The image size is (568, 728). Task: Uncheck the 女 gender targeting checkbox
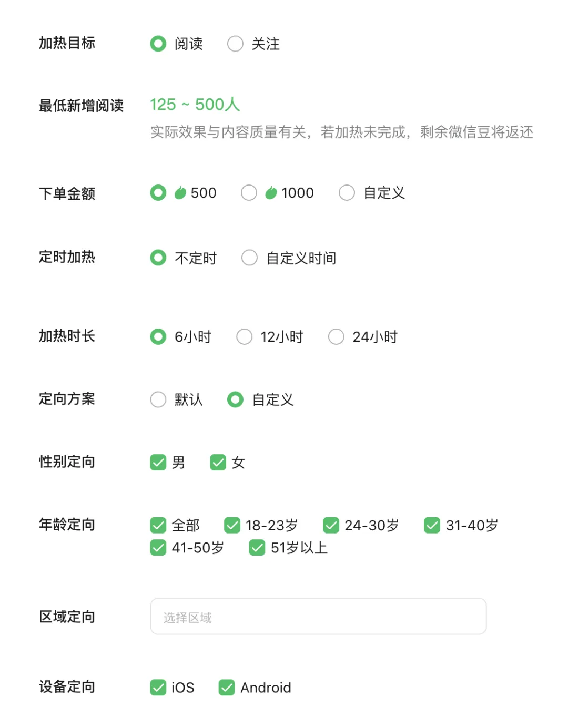(x=218, y=463)
